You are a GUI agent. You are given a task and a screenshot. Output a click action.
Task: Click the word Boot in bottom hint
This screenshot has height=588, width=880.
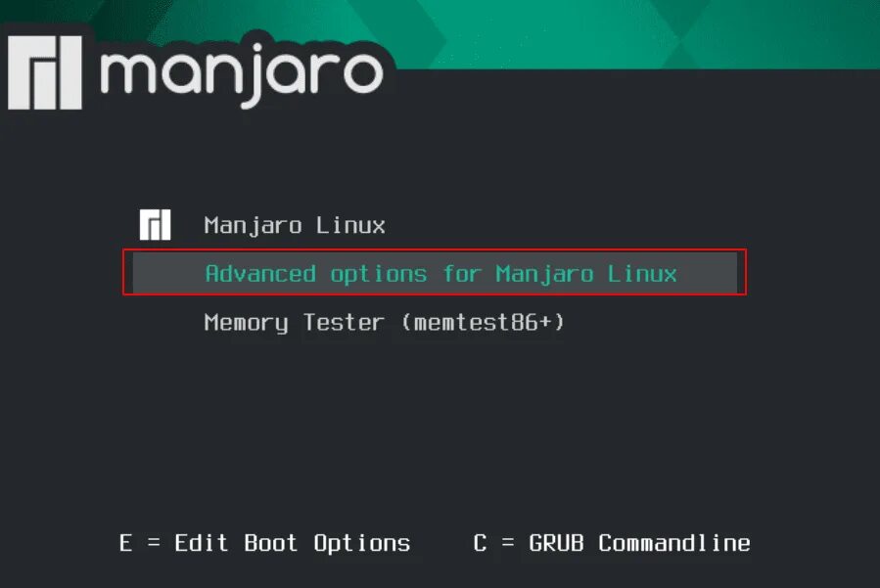click(270, 543)
